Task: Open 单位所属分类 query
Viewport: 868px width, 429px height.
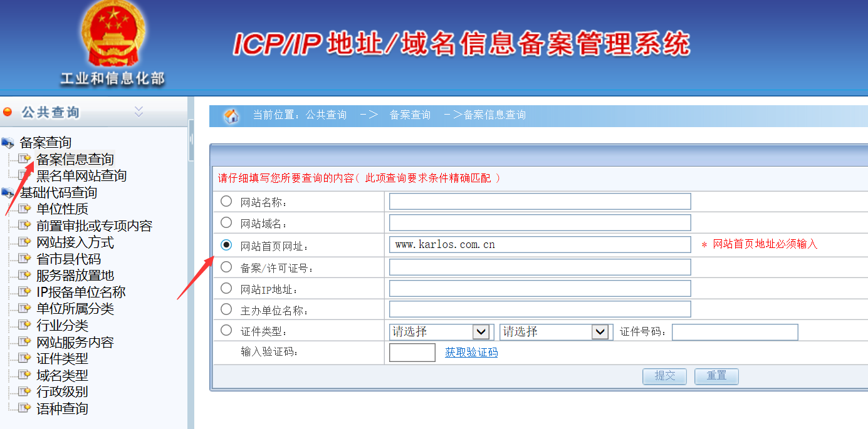Action: point(75,309)
